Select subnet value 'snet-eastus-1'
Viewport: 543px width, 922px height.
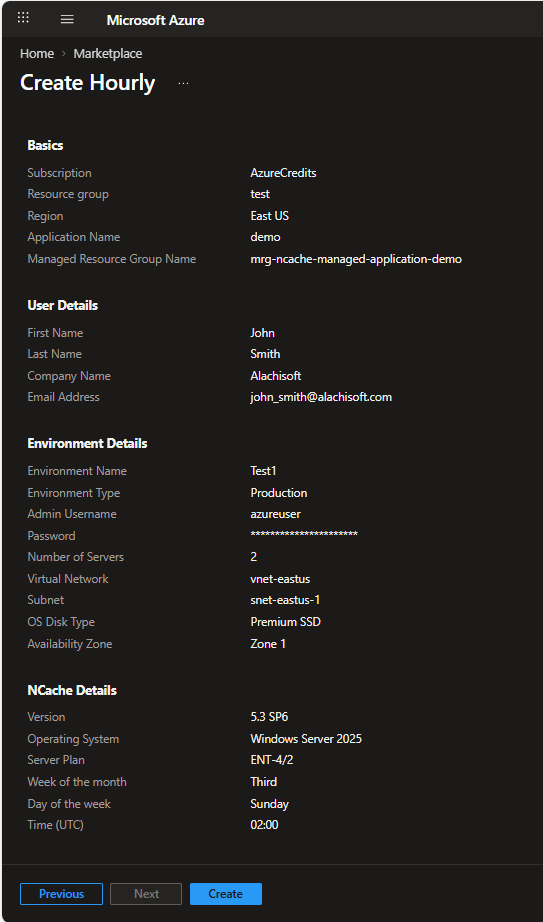pos(285,600)
